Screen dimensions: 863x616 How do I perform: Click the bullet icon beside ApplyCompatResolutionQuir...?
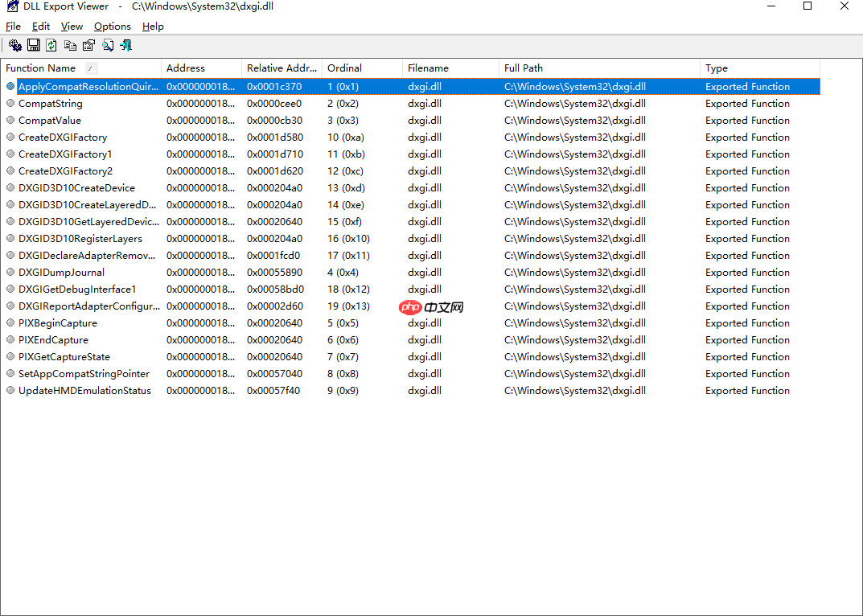(x=10, y=86)
